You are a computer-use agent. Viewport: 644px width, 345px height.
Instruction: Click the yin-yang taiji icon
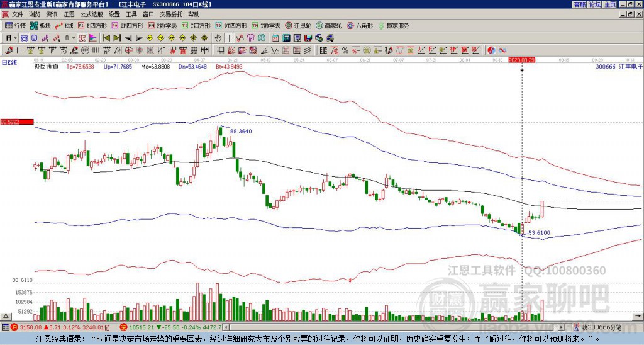point(491,50)
